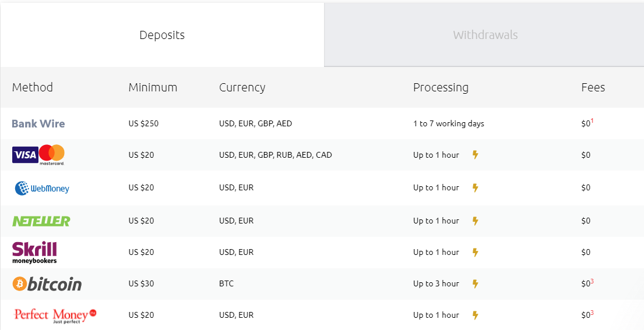Click the Neteller row 'Up to 1 hour' text
Screen dimensions: 644x330
436,221
